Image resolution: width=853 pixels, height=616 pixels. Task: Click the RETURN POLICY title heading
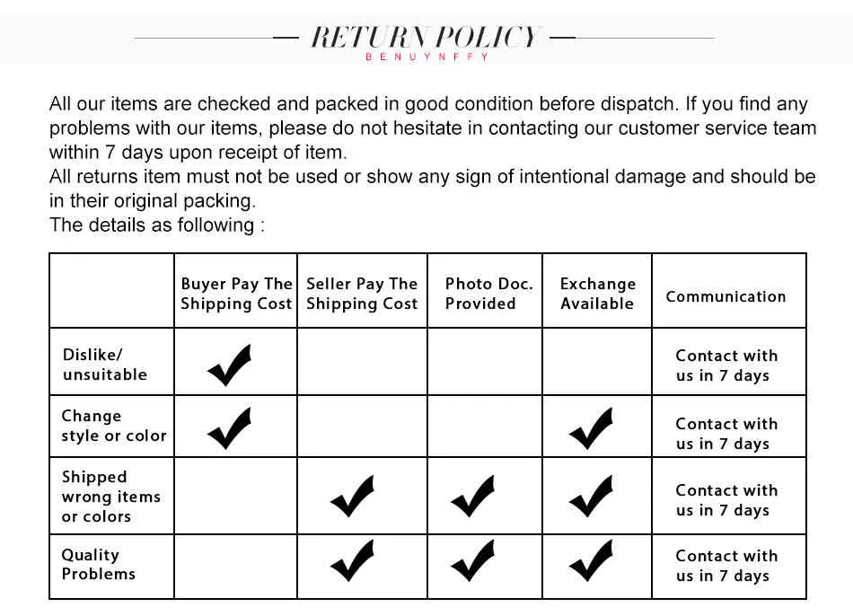pos(425,37)
